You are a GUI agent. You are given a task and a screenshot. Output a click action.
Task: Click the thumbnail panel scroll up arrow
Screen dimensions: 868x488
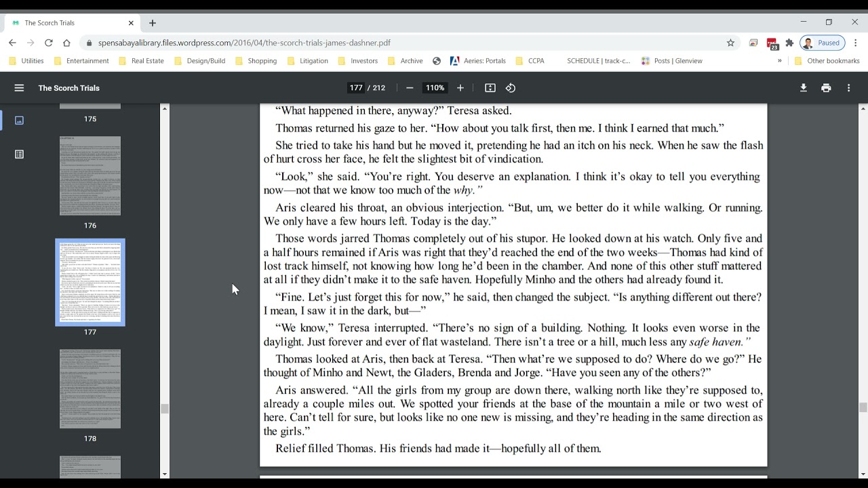(164, 108)
